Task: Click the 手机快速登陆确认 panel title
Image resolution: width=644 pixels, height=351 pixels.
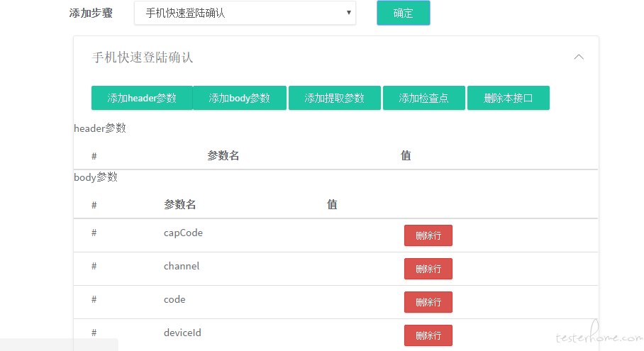Action: pyautogui.click(x=143, y=57)
